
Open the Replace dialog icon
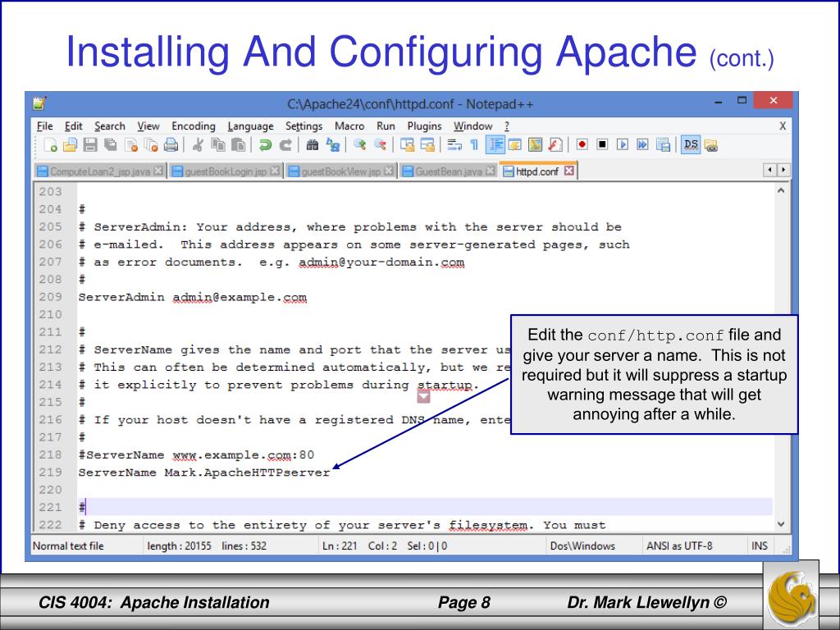click(333, 144)
